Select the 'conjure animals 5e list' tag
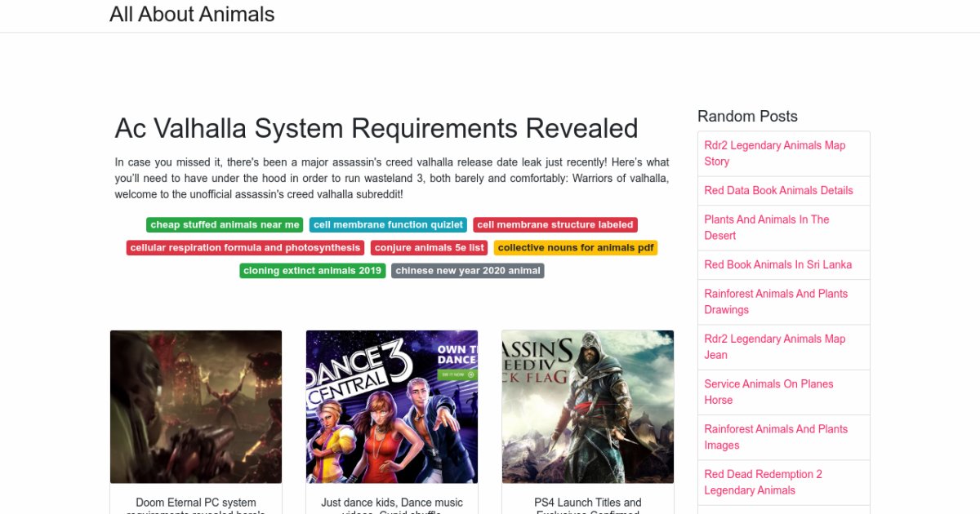 tap(430, 248)
